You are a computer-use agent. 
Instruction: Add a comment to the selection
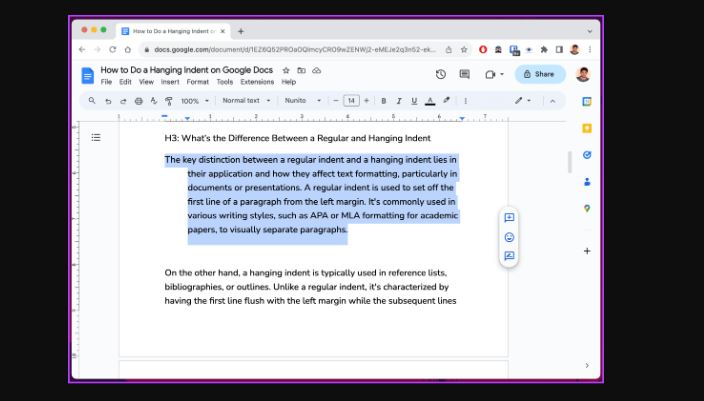click(x=509, y=218)
